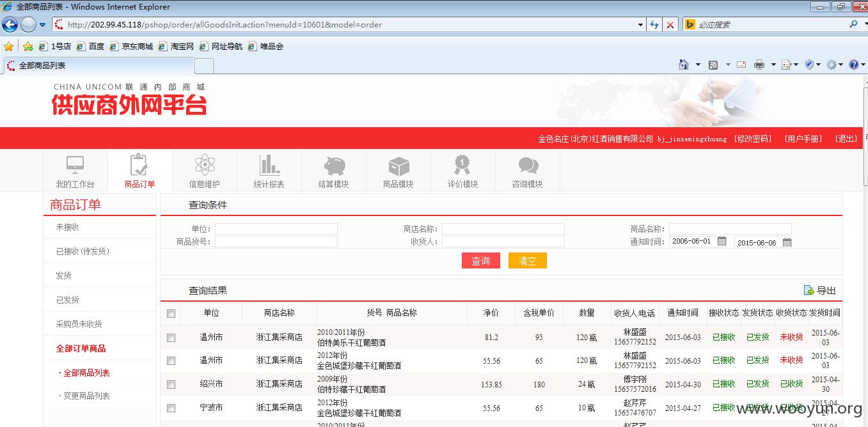Viewport: 868px width, 427px height.
Task: Open the 网址导航 favorites link
Action: [x=221, y=47]
